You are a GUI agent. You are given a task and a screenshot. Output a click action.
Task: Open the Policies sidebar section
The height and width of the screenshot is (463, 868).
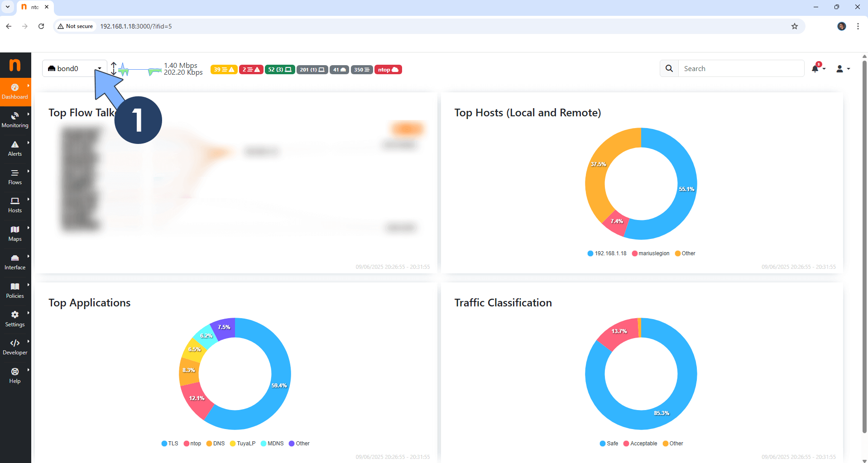point(15,291)
